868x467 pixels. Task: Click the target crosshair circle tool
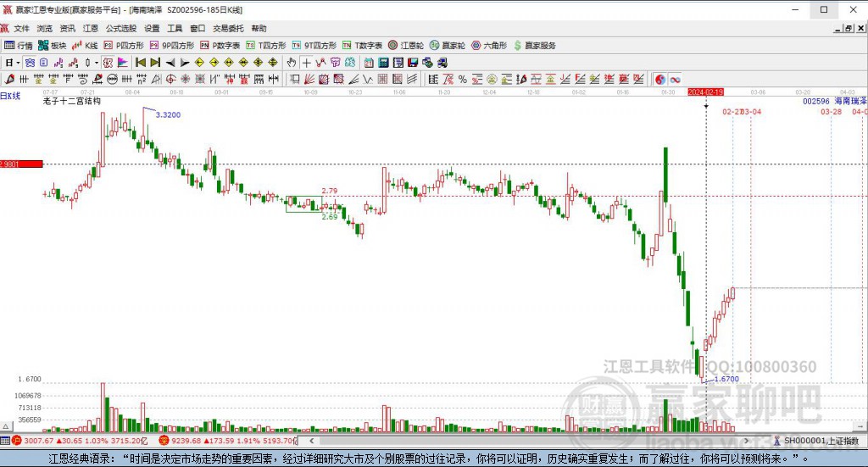pyautogui.click(x=171, y=79)
